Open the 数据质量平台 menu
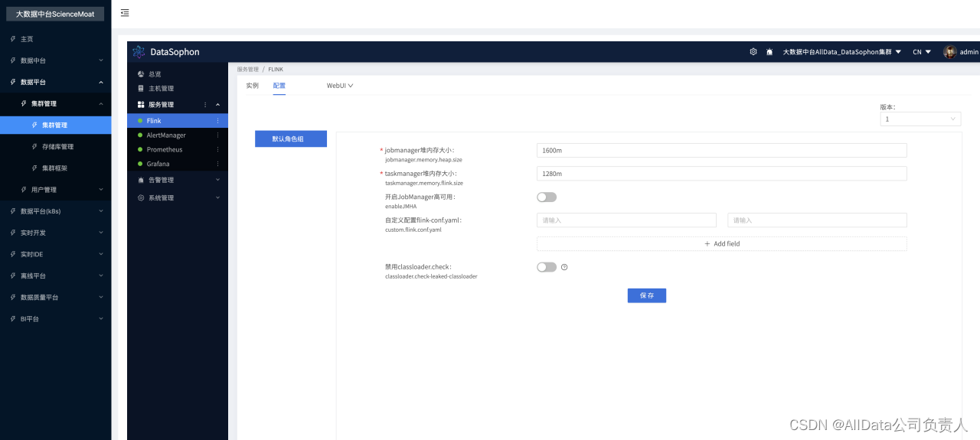The width and height of the screenshot is (980, 440). click(56, 297)
